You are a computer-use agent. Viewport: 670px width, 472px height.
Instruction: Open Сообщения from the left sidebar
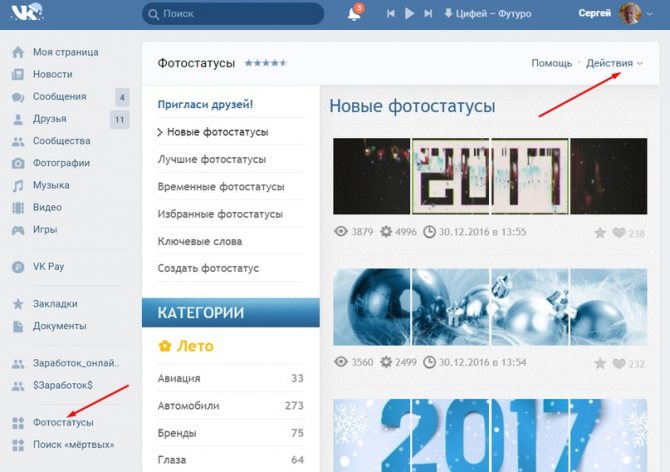pos(59,97)
